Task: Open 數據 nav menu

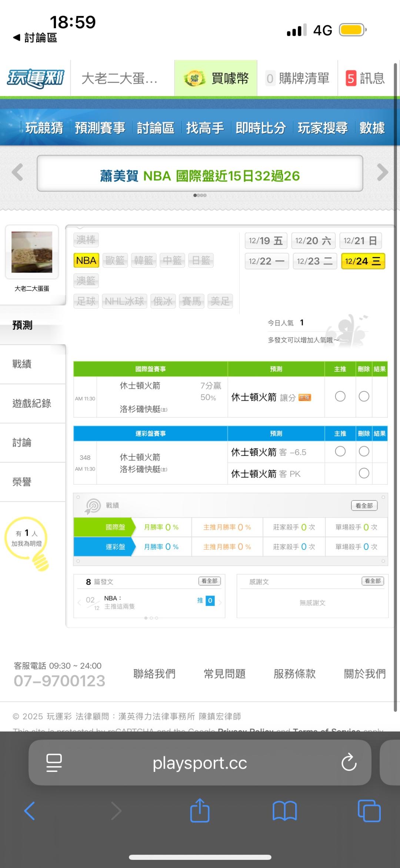Action: [372, 128]
